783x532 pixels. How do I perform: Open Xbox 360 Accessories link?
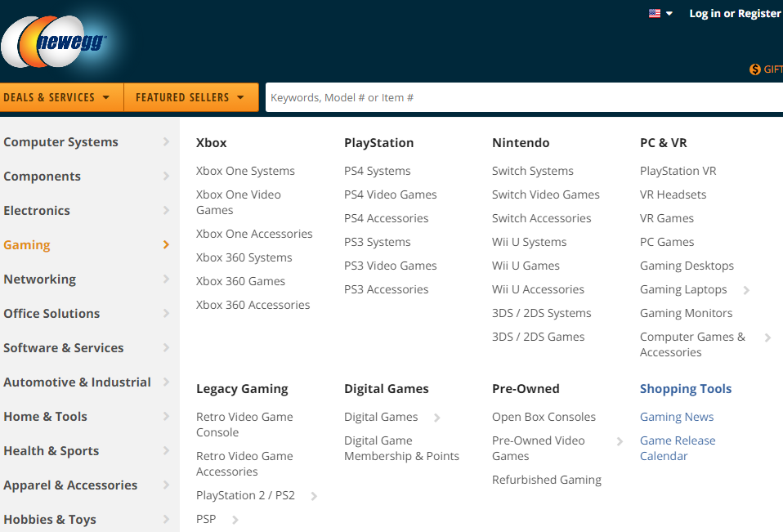pyautogui.click(x=253, y=305)
